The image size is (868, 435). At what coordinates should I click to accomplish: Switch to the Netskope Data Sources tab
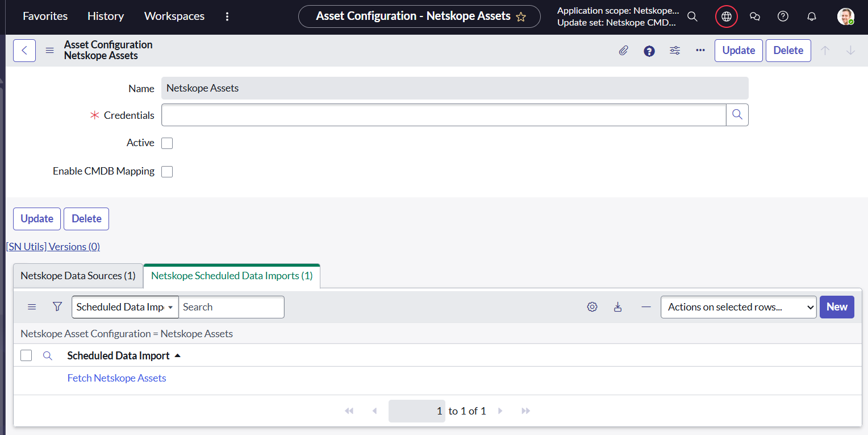click(78, 276)
